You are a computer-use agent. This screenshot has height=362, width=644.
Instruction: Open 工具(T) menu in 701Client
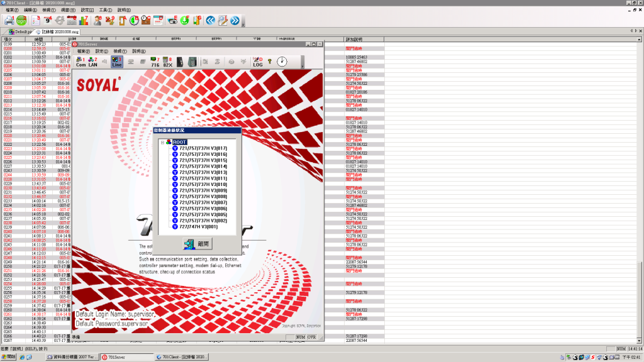[106, 10]
